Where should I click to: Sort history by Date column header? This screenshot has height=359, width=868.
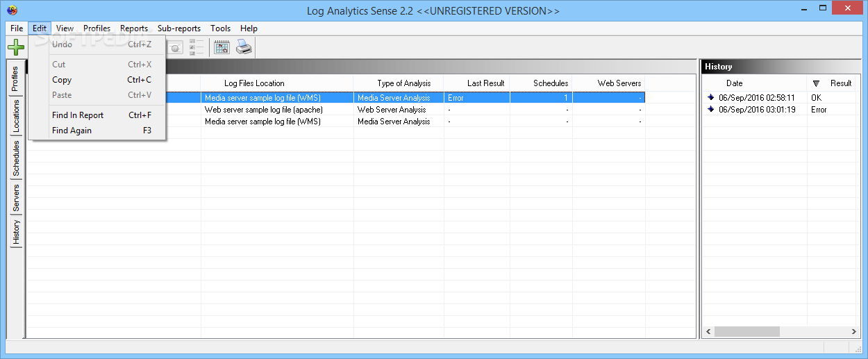click(755, 83)
